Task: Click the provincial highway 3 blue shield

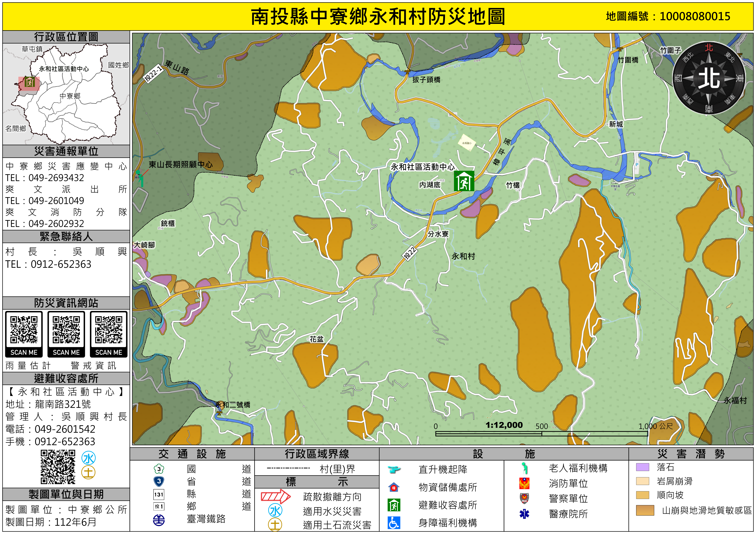Action: coord(159,481)
